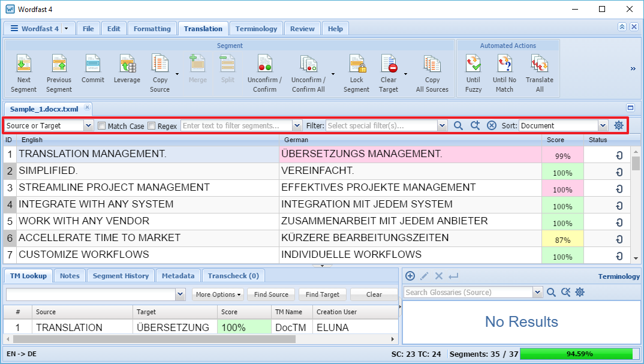The width and height of the screenshot is (644, 364).
Task: Switch to Terminology ribbon tab
Action: click(256, 29)
